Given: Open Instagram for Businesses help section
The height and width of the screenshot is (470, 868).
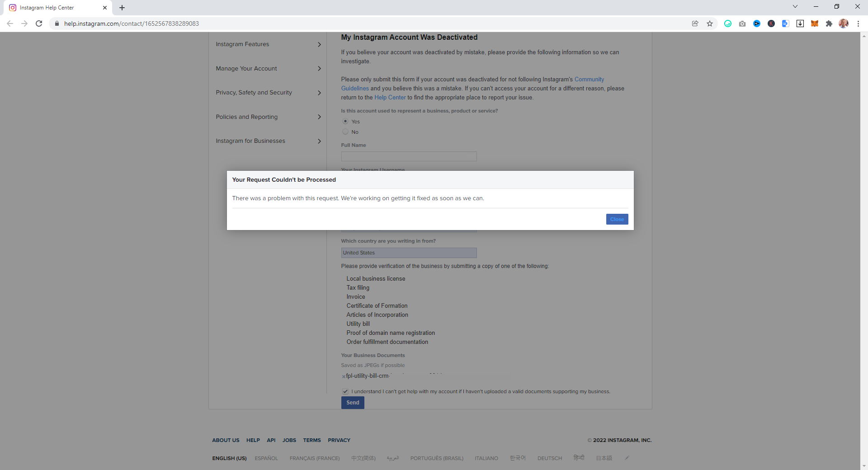Looking at the screenshot, I should pos(250,141).
